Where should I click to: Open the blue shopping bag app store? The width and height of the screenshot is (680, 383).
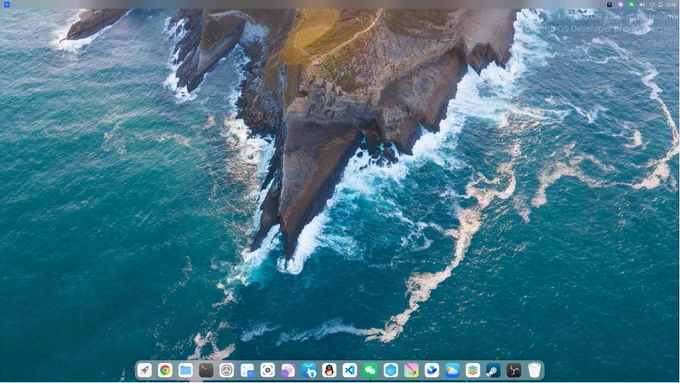point(309,370)
